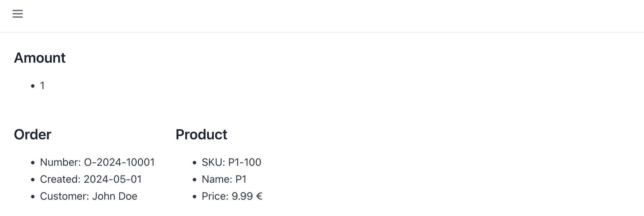Click the Amount section heading
Image resolution: width=644 pixels, height=216 pixels.
click(40, 58)
